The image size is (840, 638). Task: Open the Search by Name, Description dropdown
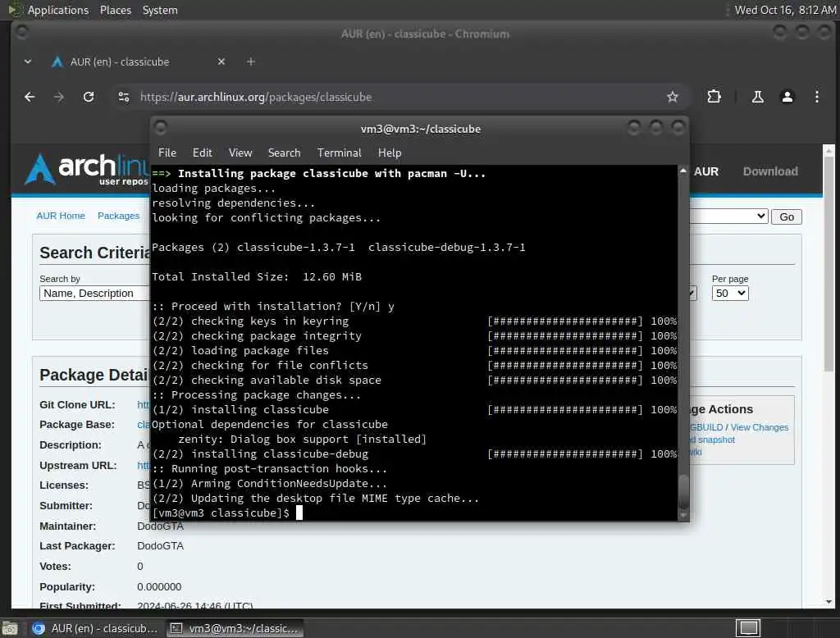[x=94, y=294]
